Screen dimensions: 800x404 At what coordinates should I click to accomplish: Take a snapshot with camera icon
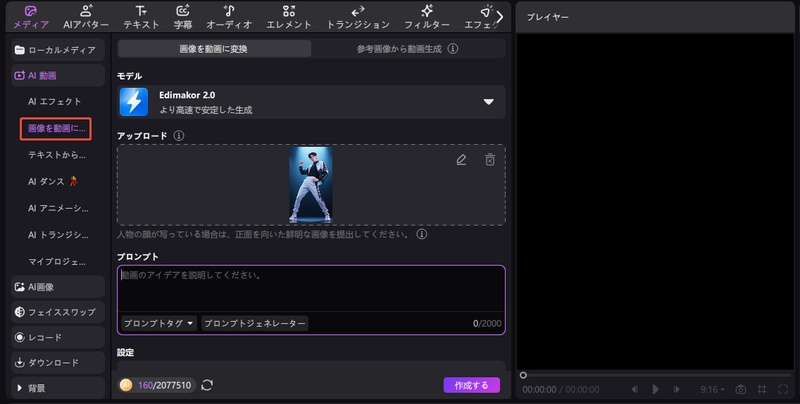pos(740,389)
